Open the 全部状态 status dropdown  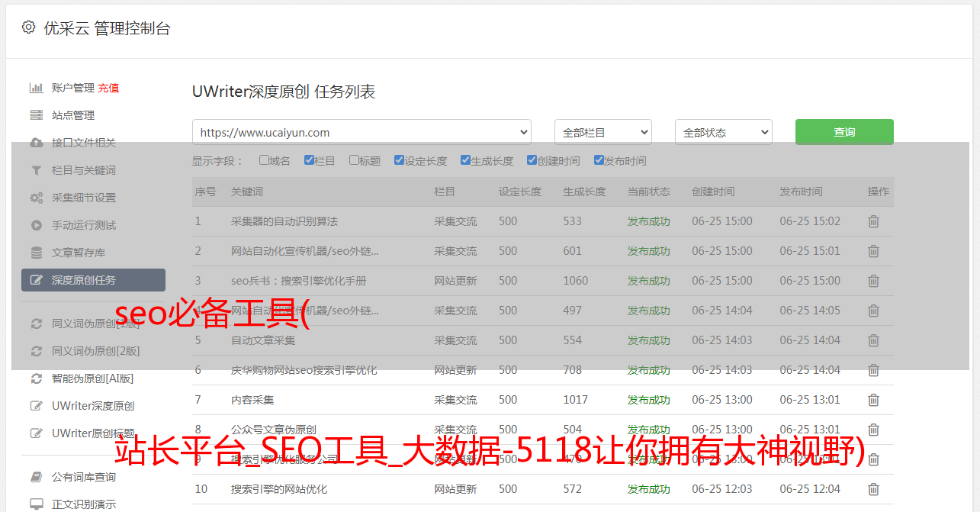tap(724, 132)
